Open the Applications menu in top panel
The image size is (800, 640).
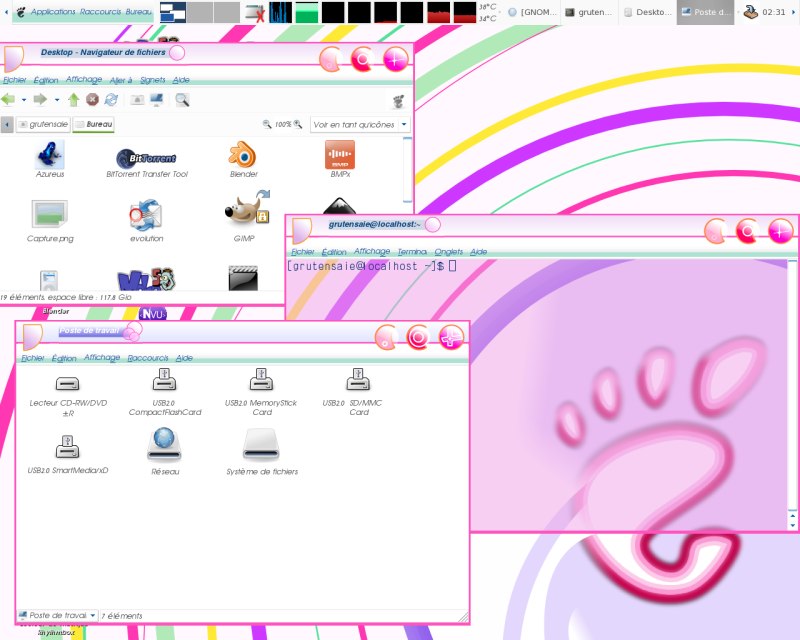[53, 12]
